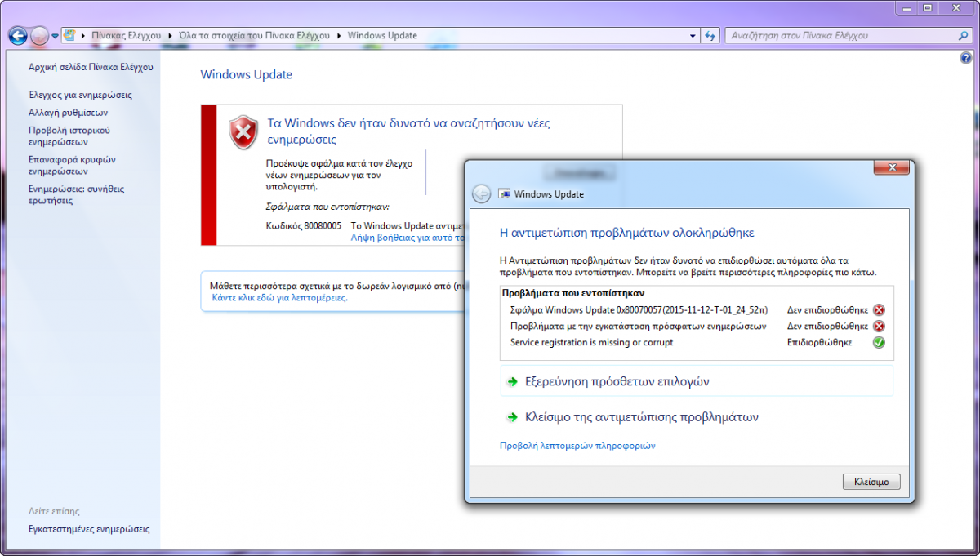This screenshot has width=980, height=556.
Task: Select Όλα τα στοιχεία του Πίνακα Ελέγχου breadcrumb
Action: point(253,36)
